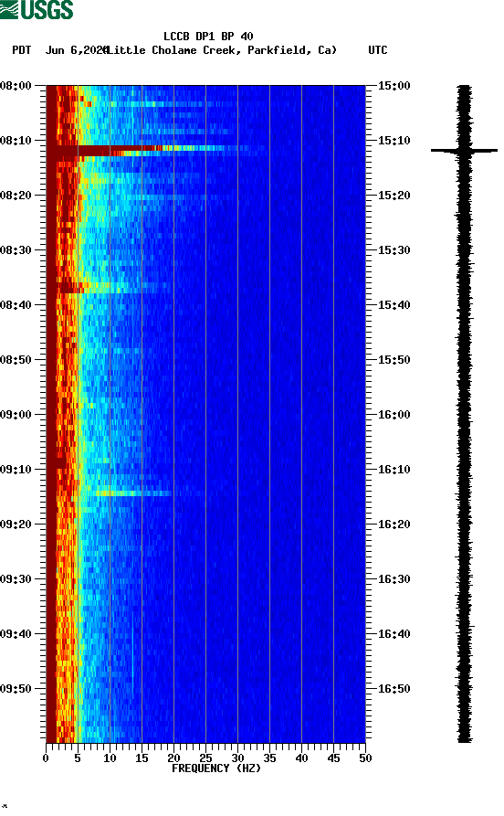This screenshot has height=816, width=504.
Task: Click the 08:40 PDT time label
Action: point(16,304)
